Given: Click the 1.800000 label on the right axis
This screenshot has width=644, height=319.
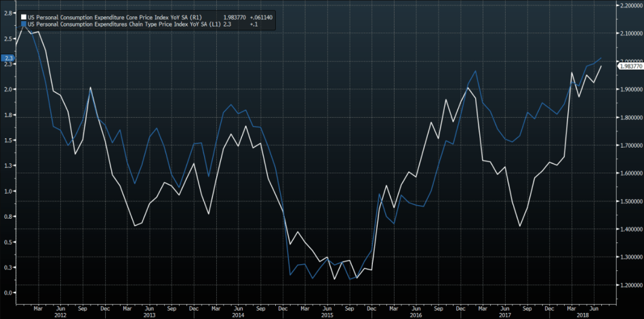Looking at the screenshot, I should tap(631, 117).
